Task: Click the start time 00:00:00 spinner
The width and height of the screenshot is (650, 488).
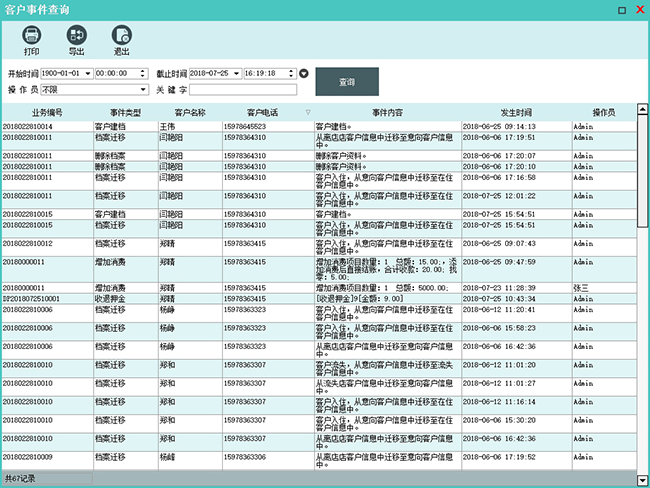Action: 143,73
